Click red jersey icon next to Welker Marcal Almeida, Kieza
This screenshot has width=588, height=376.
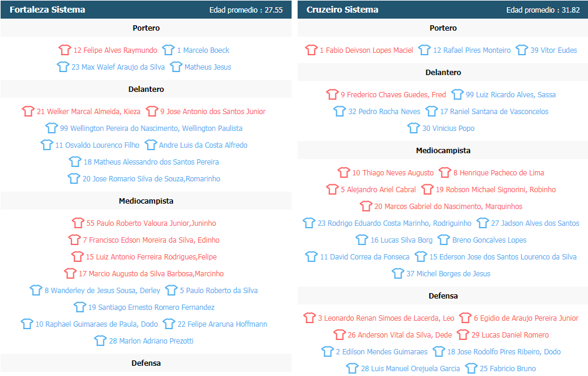pyautogui.click(x=28, y=111)
